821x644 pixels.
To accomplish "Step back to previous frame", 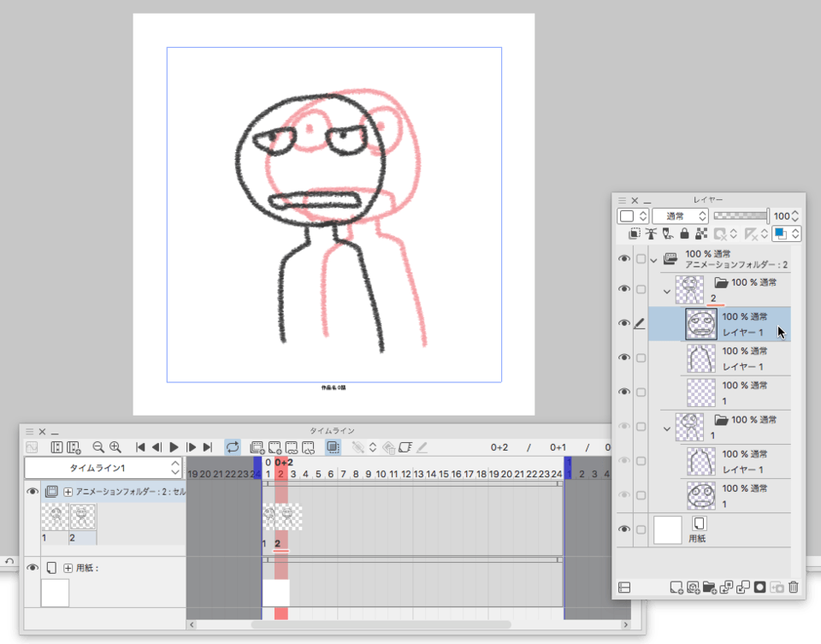I will pyautogui.click(x=157, y=447).
